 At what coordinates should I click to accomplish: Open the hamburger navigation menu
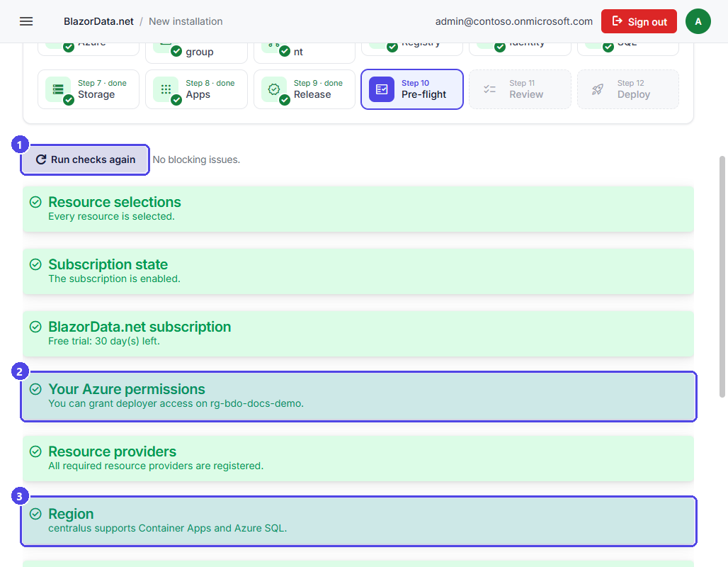click(x=26, y=21)
